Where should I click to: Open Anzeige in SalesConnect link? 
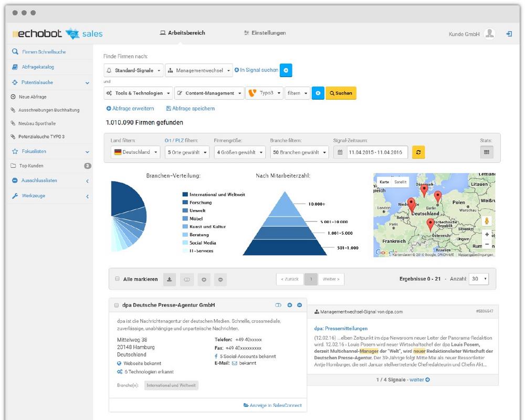click(272, 405)
